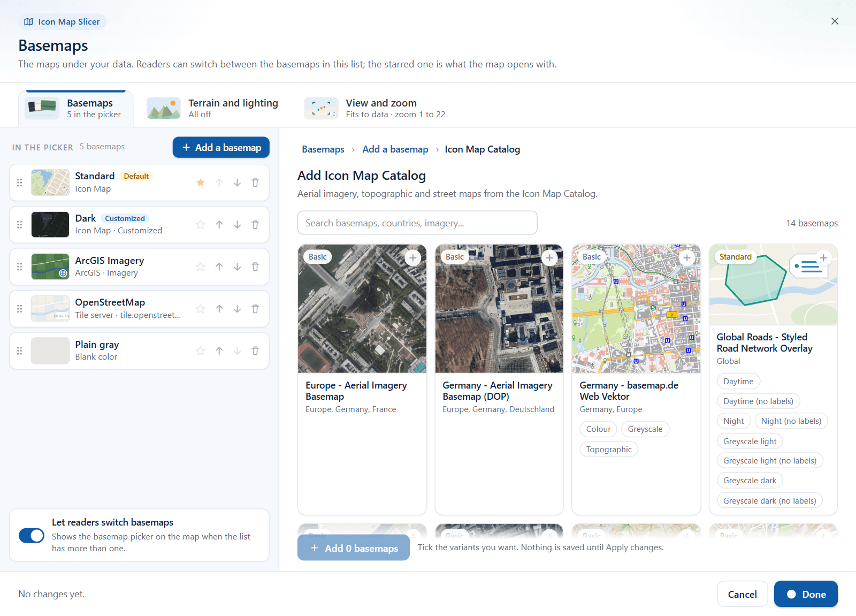Select the Standard basemap row title
This screenshot has width=856, height=616.
(95, 176)
